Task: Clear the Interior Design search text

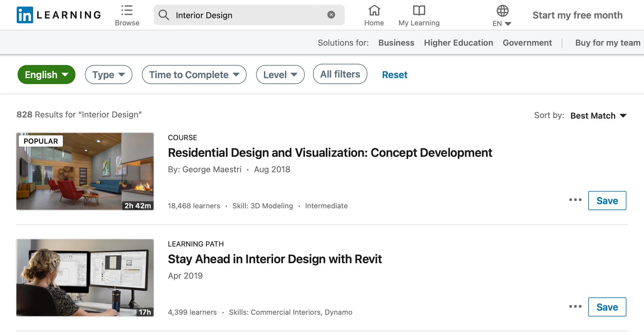Action: pyautogui.click(x=331, y=15)
